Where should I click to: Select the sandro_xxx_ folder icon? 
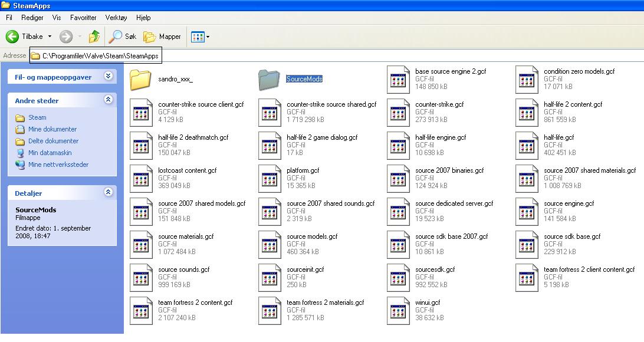tap(140, 79)
